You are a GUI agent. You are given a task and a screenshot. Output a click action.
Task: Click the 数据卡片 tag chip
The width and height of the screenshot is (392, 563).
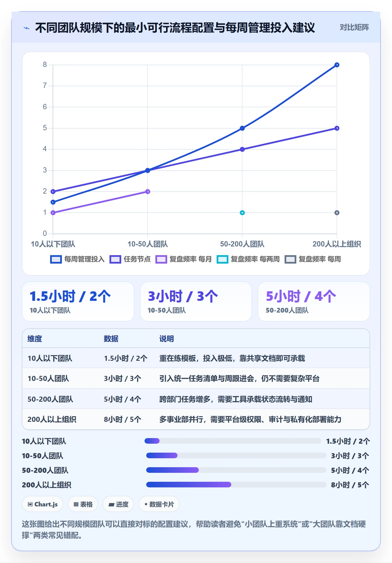pyautogui.click(x=159, y=504)
